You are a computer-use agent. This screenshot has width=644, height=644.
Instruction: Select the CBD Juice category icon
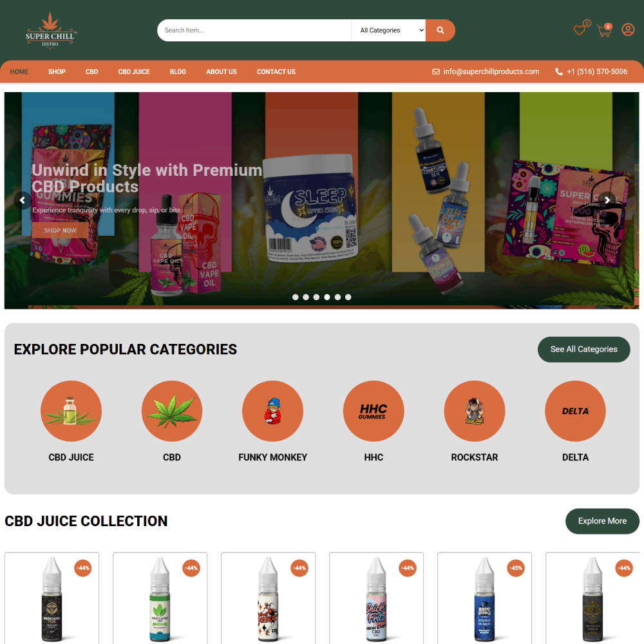[x=71, y=411]
